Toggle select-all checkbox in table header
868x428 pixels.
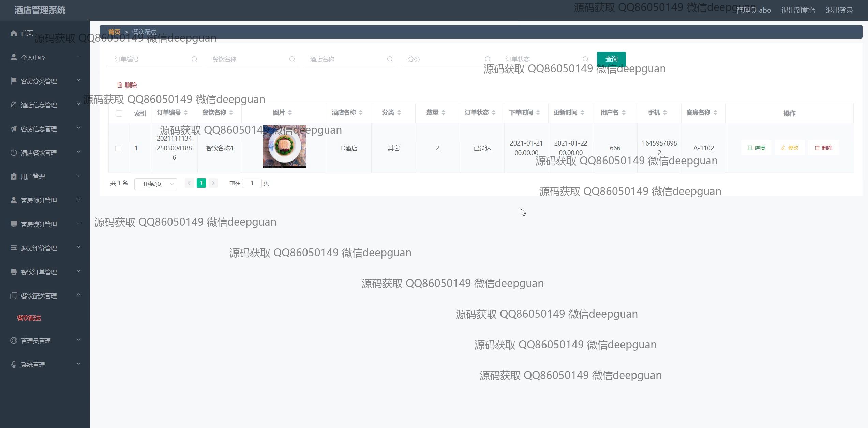(x=119, y=113)
